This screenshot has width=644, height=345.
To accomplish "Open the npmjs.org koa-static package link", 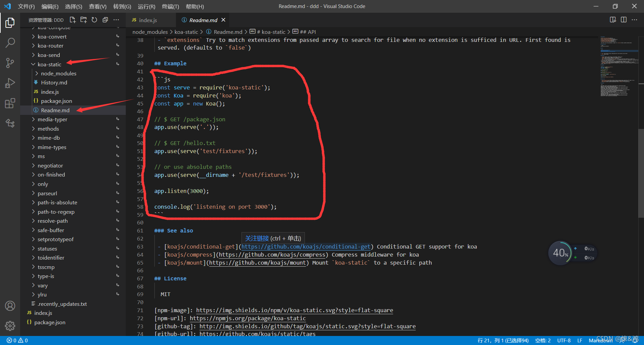I will click(x=248, y=318).
